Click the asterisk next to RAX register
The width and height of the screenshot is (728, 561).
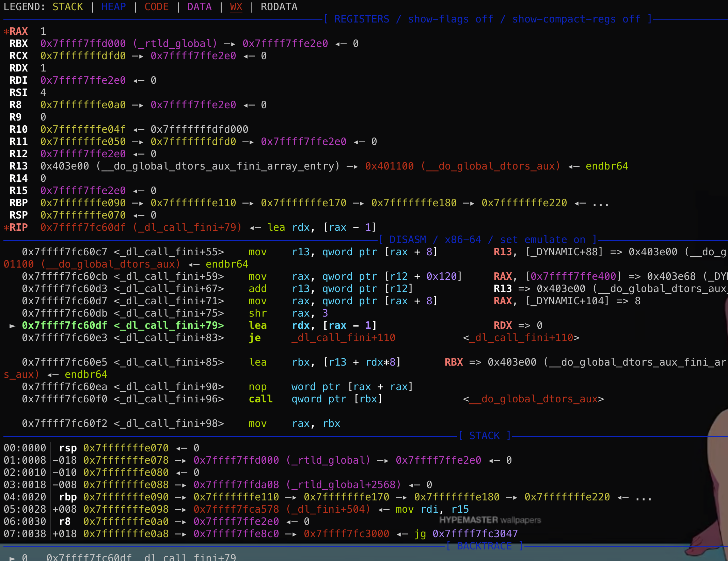pyautogui.click(x=6, y=31)
